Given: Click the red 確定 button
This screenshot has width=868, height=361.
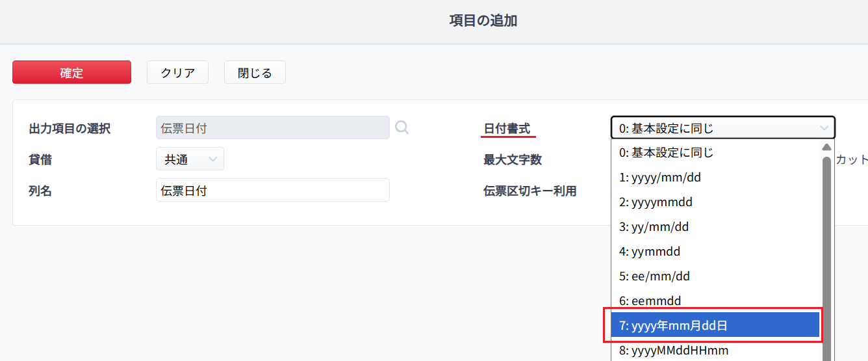Looking at the screenshot, I should tap(71, 72).
